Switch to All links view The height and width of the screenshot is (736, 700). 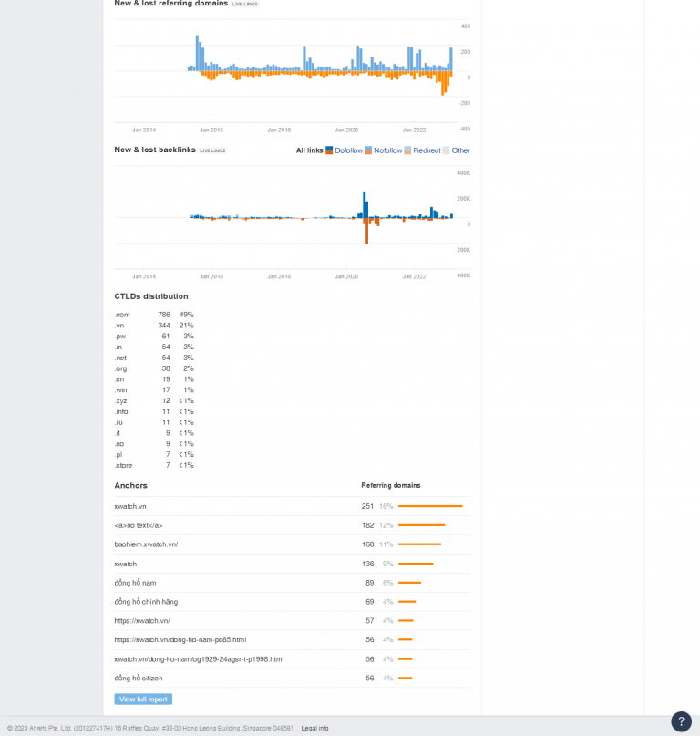pos(309,150)
